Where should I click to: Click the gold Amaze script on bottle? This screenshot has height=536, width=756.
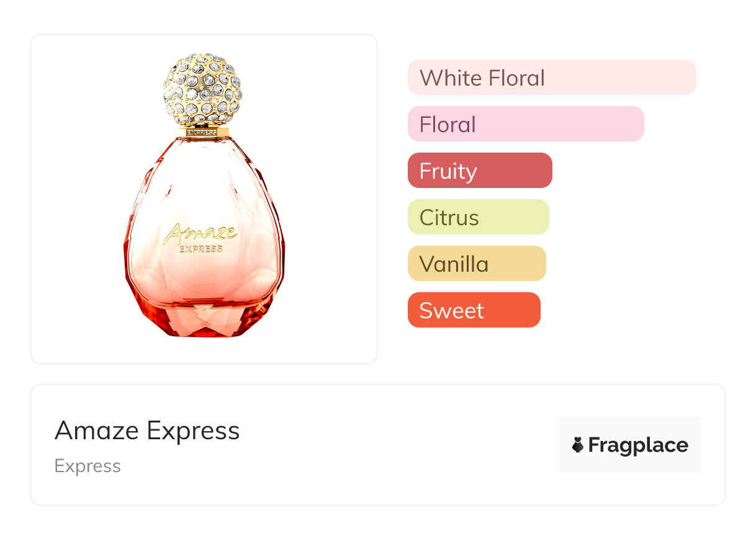click(200, 234)
